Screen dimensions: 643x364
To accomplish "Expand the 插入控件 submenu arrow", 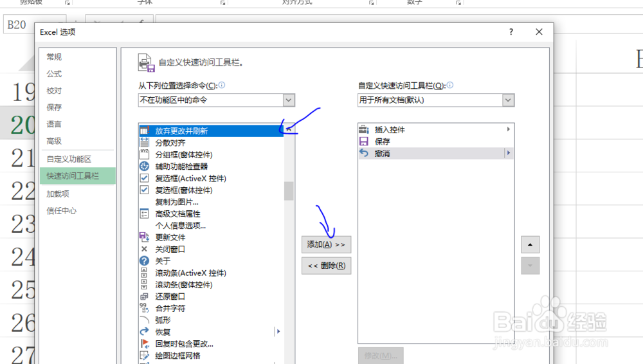I will click(x=509, y=129).
